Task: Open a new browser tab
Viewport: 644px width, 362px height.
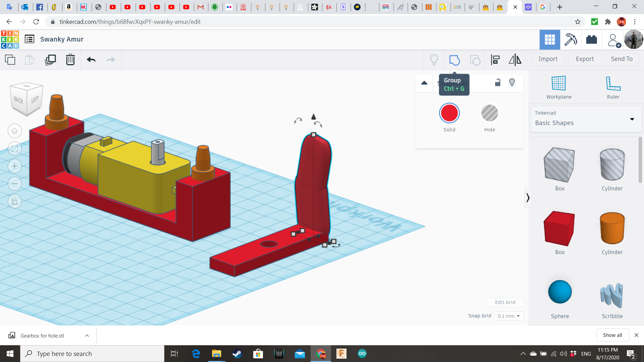Action: pos(559,7)
